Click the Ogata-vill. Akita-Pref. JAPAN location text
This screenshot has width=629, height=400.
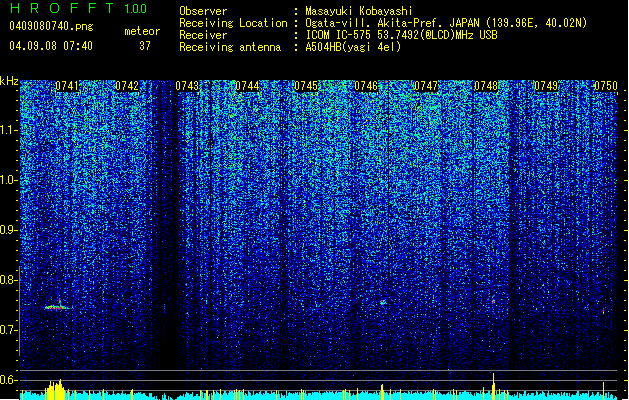[446, 23]
